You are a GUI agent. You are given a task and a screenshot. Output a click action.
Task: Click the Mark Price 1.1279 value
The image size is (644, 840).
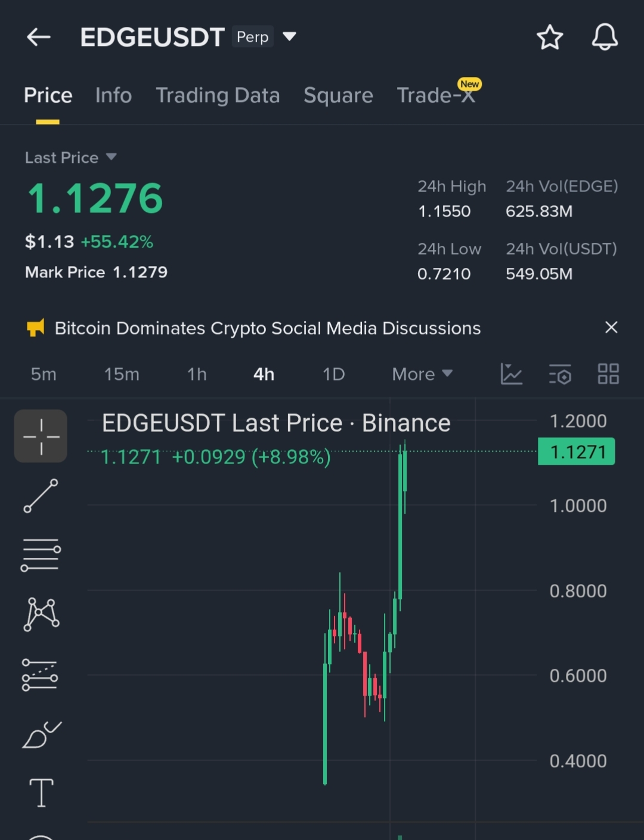pos(140,272)
